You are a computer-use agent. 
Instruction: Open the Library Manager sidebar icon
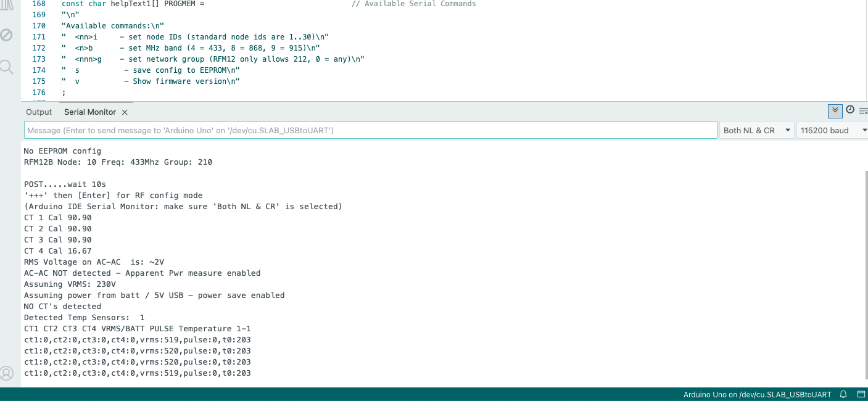(6, 5)
